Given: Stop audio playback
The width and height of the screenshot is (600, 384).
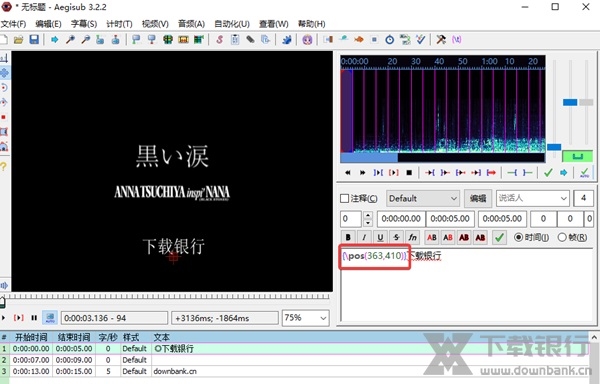Looking at the screenshot, I should 409,173.
